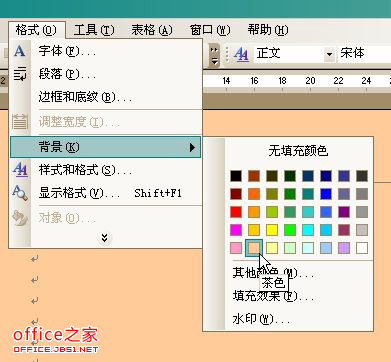This screenshot has height=362, width=391.
Task: Choose 段落(P)... menu entry
Action: (x=106, y=74)
